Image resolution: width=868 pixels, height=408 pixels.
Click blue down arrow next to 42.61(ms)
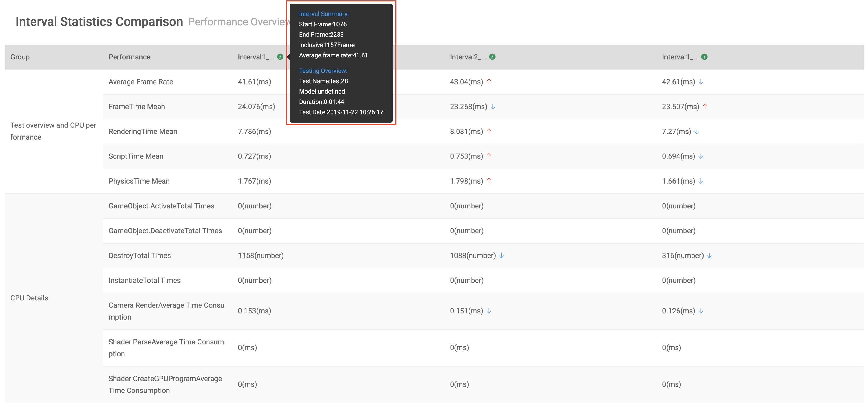[x=701, y=82]
